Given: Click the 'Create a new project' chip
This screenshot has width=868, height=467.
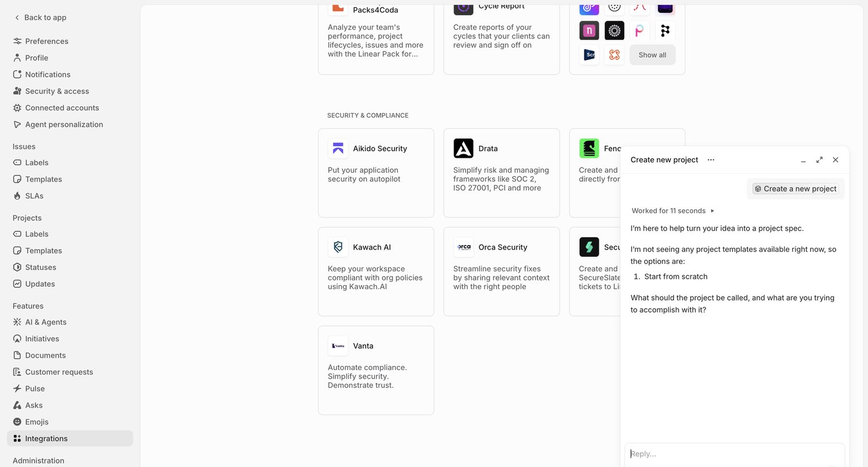Looking at the screenshot, I should [x=795, y=189].
